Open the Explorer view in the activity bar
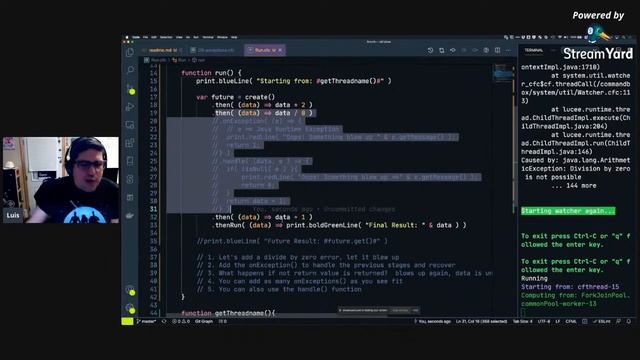640x360 pixels. pyautogui.click(x=130, y=52)
